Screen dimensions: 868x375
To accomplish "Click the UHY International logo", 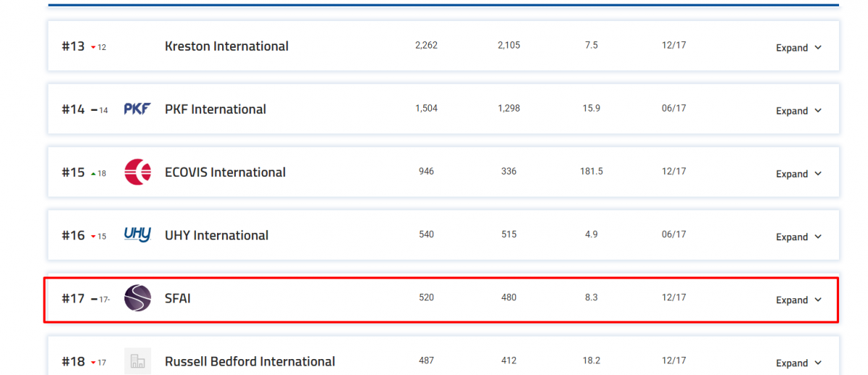I will pos(137,235).
